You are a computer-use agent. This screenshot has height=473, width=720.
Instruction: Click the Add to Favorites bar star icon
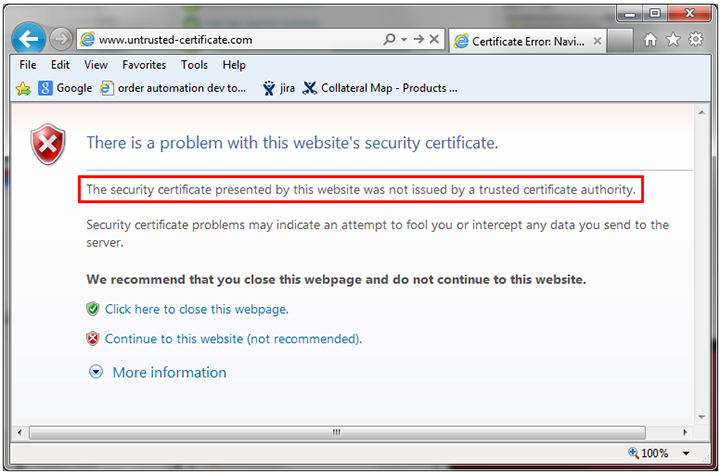point(23,88)
